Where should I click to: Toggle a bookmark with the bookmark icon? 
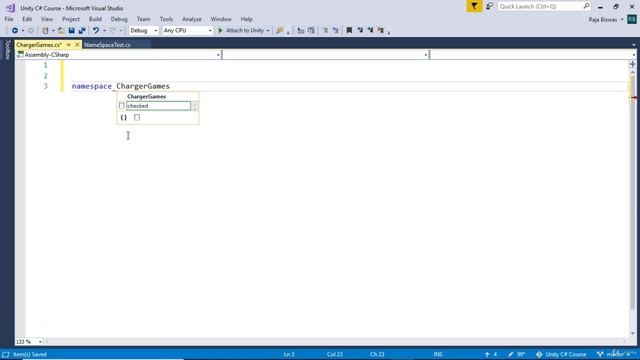pos(349,31)
